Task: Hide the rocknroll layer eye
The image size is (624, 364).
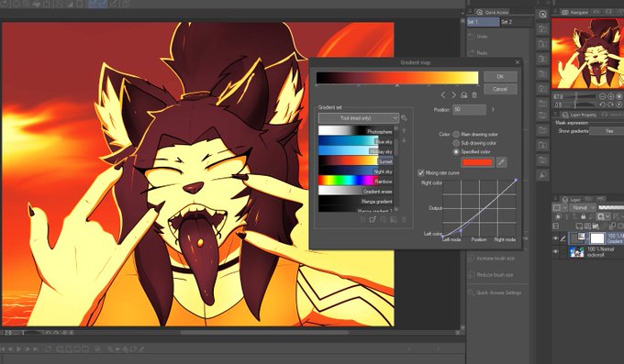Action: tap(555, 251)
